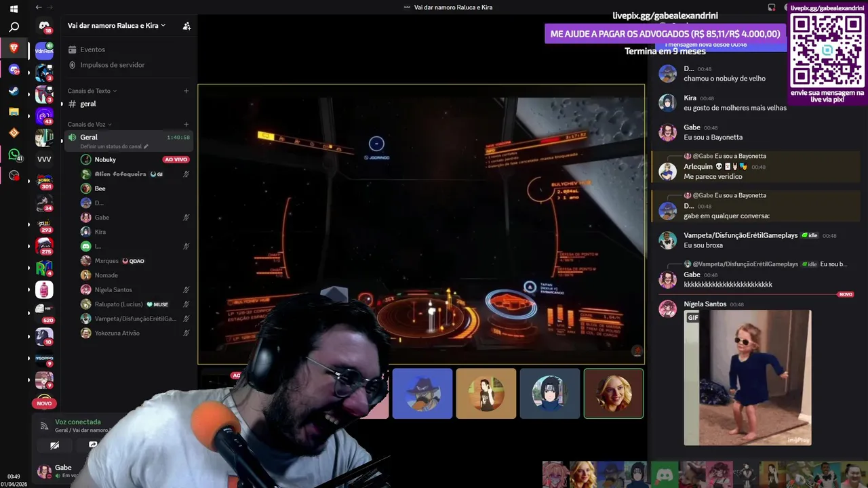Open the server with the 34 badge
The width and height of the screenshot is (868, 488).
coord(44,203)
